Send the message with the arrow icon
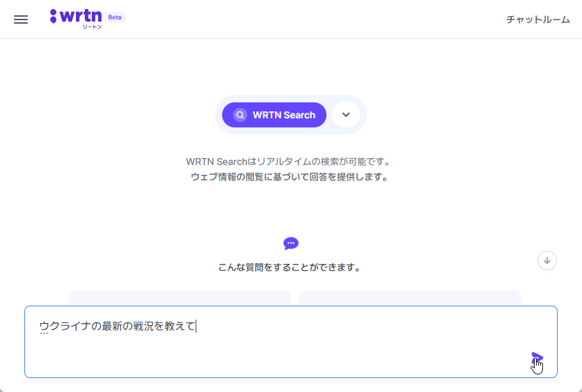582x392 pixels. click(537, 358)
